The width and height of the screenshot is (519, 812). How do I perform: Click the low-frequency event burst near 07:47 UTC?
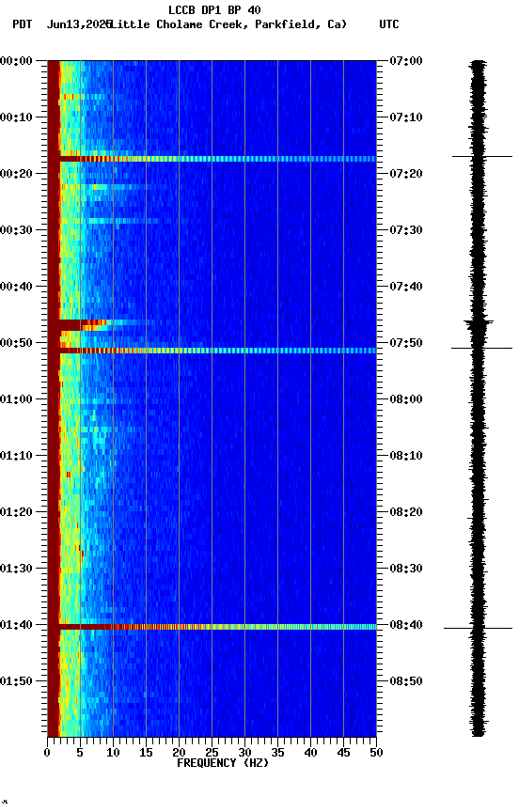pos(83,325)
